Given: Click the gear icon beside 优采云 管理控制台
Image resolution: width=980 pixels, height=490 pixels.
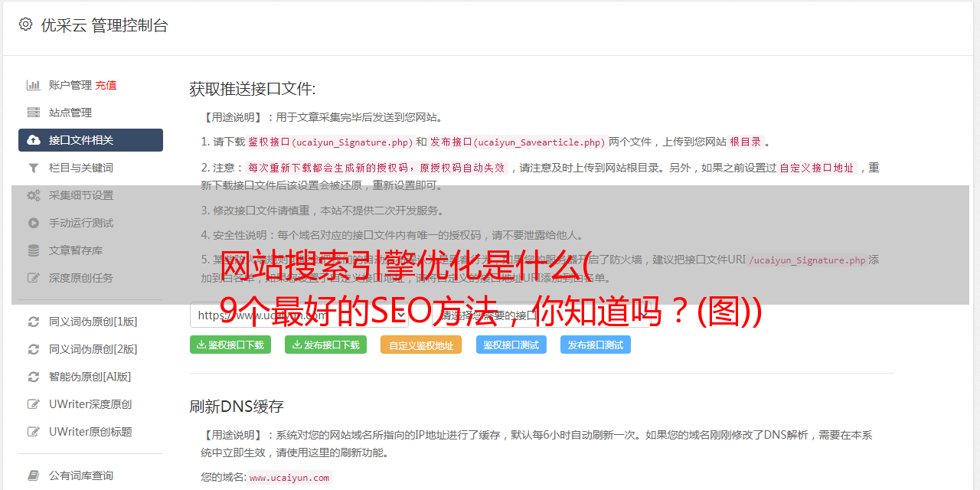Looking at the screenshot, I should pos(25,24).
